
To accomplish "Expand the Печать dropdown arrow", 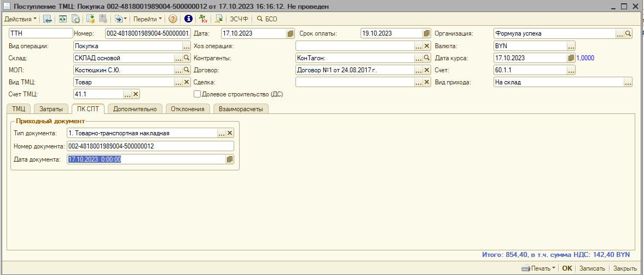I will tap(553, 268).
